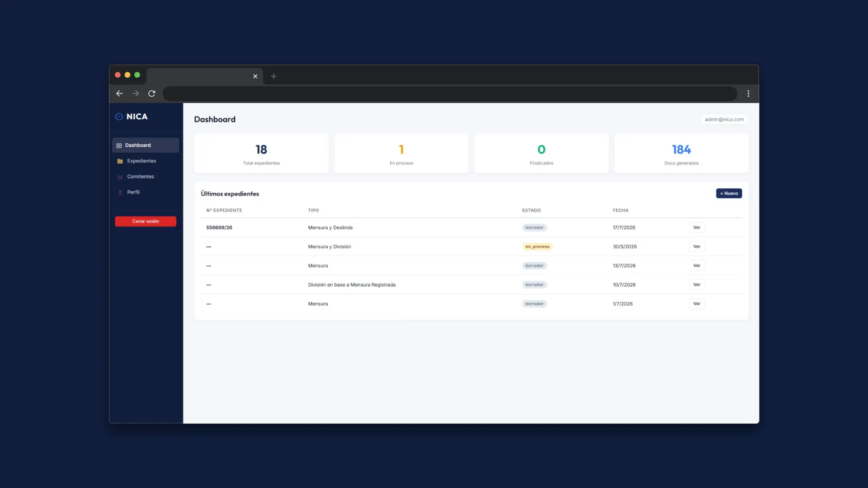
Task: Open the Expedientes section
Action: point(146,161)
